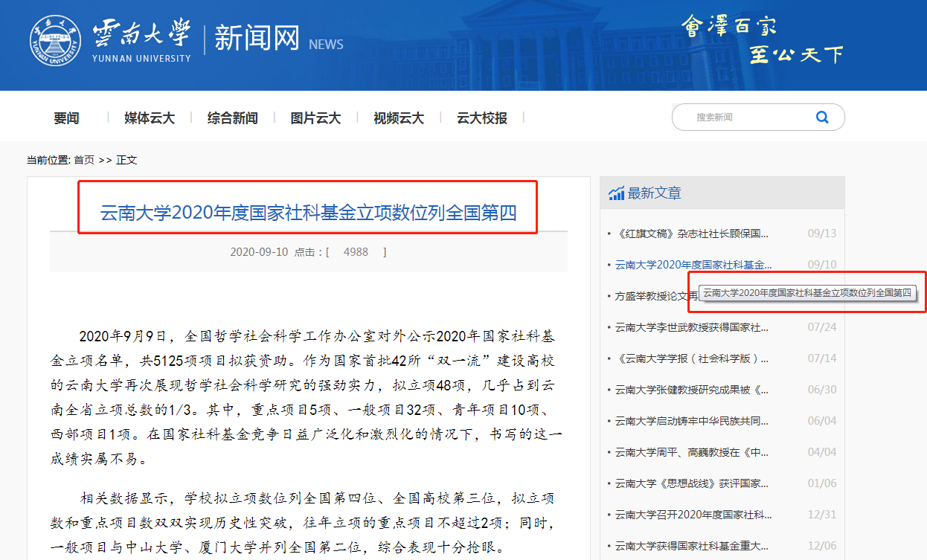Click the sidebar date 06/04
Viewport: 927px width, 560px height.
click(822, 421)
